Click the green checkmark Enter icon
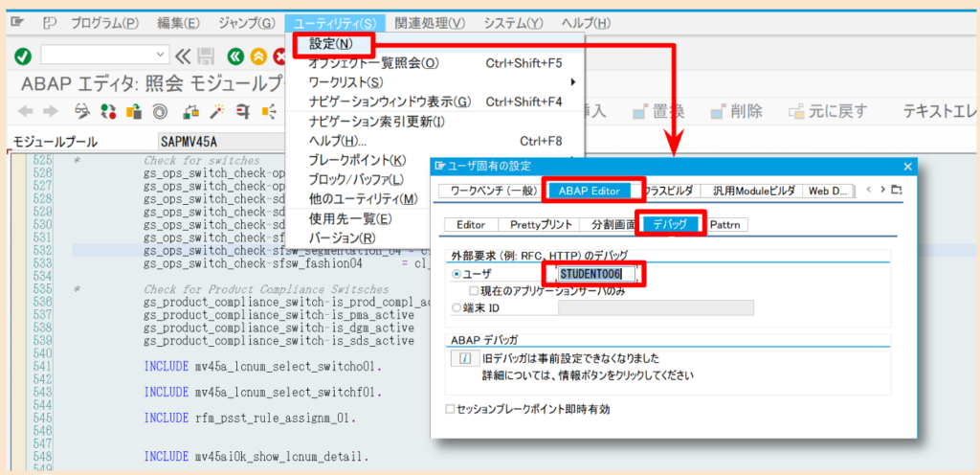980x475 pixels. point(23,56)
